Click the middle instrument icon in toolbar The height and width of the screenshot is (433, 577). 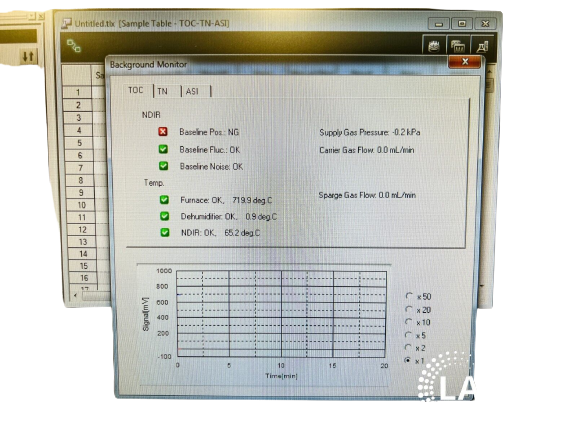pos(458,46)
